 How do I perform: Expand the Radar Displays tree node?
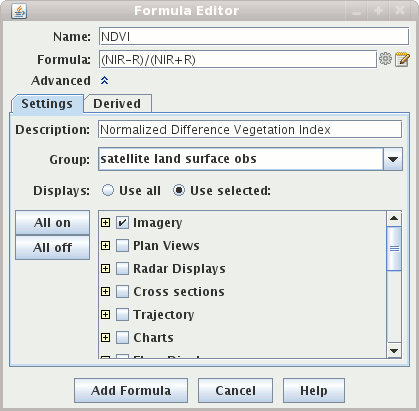(x=105, y=268)
